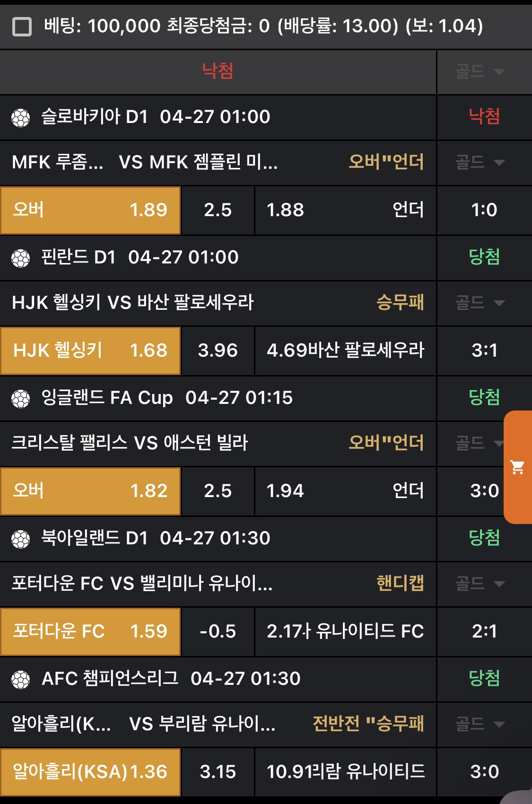Select the 오버 1.89 odds cell
This screenshot has height=804, width=532.
90,210
